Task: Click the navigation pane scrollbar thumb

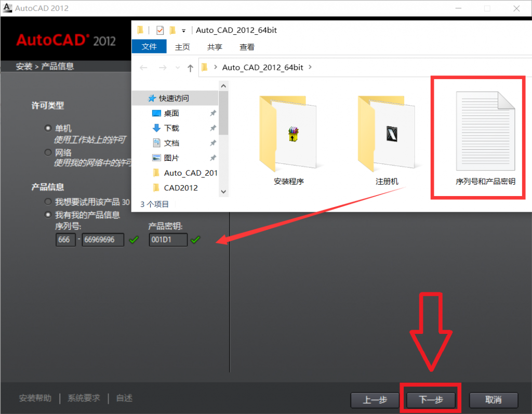Action: coord(223,113)
